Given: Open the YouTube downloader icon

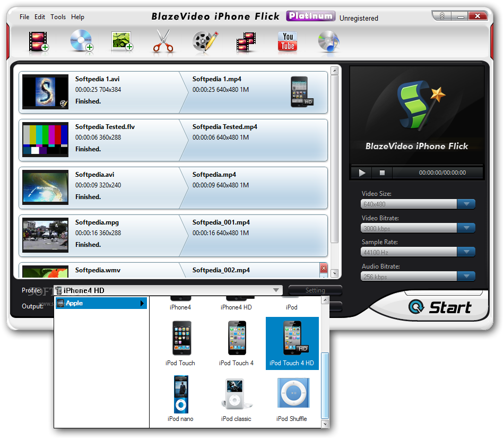Looking at the screenshot, I should pyautogui.click(x=288, y=41).
